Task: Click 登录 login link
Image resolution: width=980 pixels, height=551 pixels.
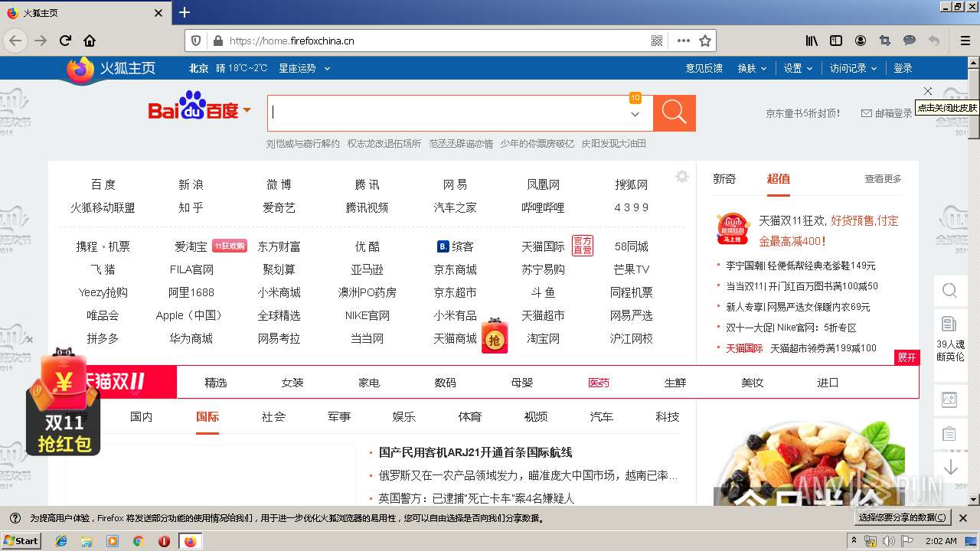Action: (x=903, y=68)
